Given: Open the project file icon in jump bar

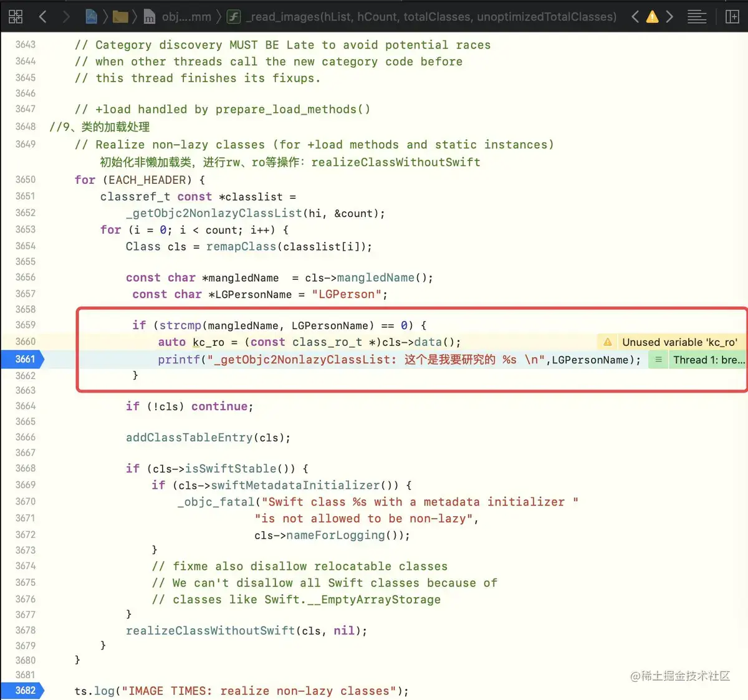Looking at the screenshot, I should coord(91,16).
